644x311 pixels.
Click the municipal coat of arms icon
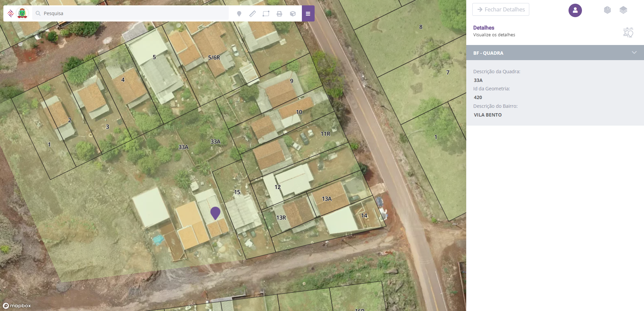pos(22,13)
